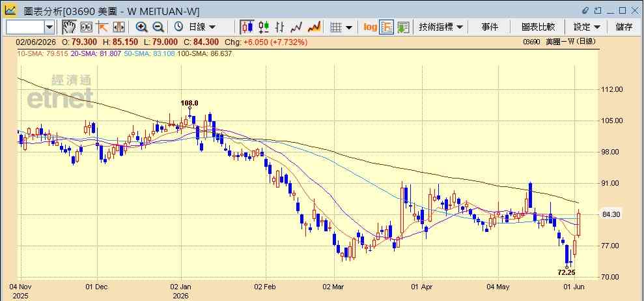This screenshot has width=644, height=301.
Task: Switch to line chart style
Action: click(296, 27)
